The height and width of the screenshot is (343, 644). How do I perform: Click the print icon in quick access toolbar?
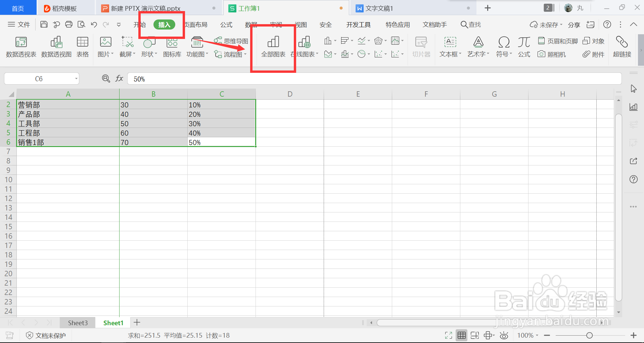(69, 24)
